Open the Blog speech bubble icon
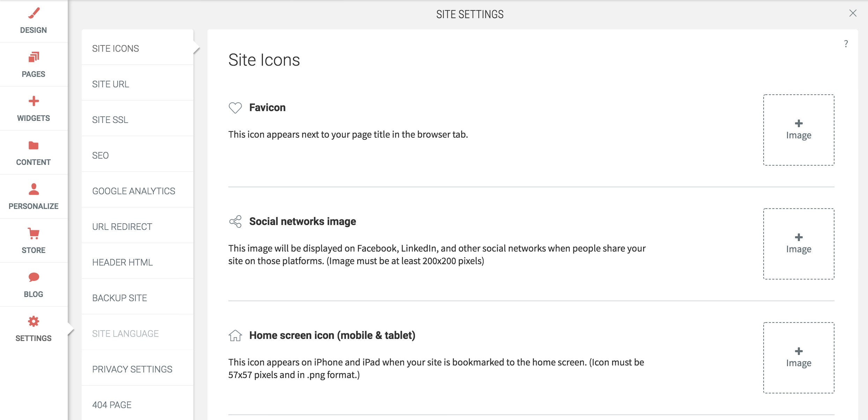The image size is (868, 420). (x=34, y=277)
